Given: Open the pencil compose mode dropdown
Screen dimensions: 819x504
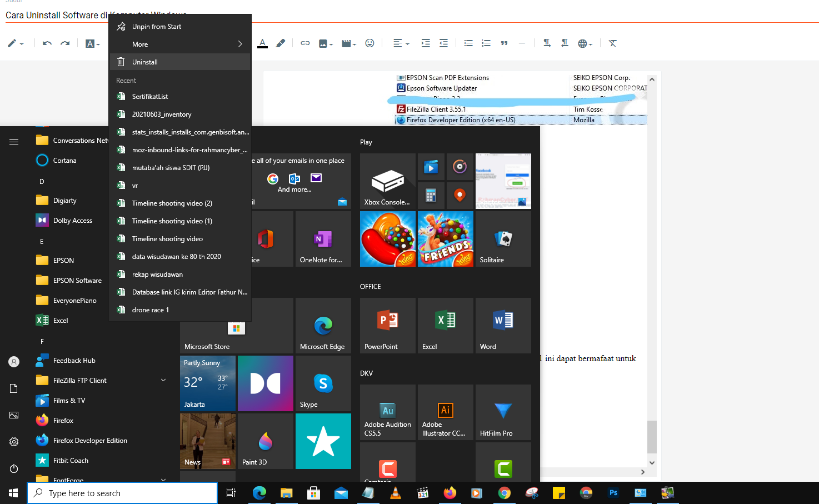Looking at the screenshot, I should point(15,43).
